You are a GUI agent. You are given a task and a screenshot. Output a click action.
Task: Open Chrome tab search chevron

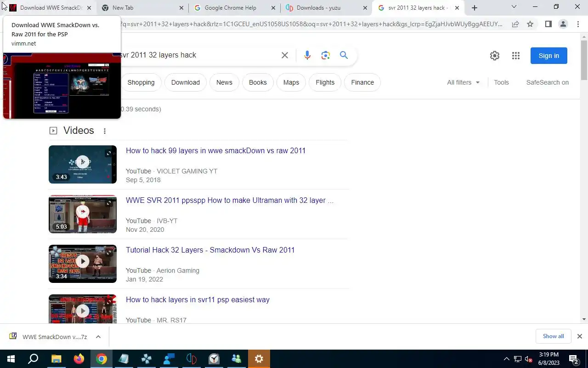514,7
